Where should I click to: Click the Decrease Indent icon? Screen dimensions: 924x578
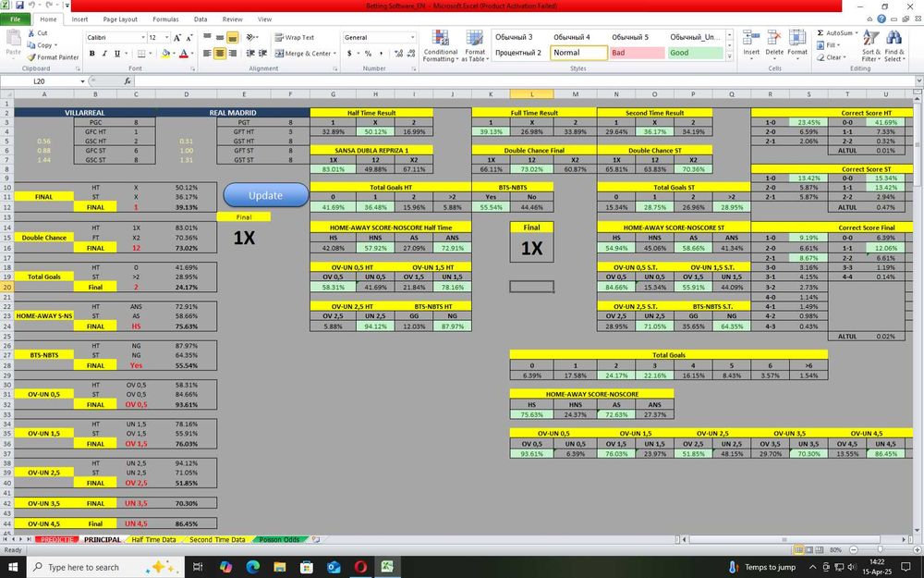[250, 53]
